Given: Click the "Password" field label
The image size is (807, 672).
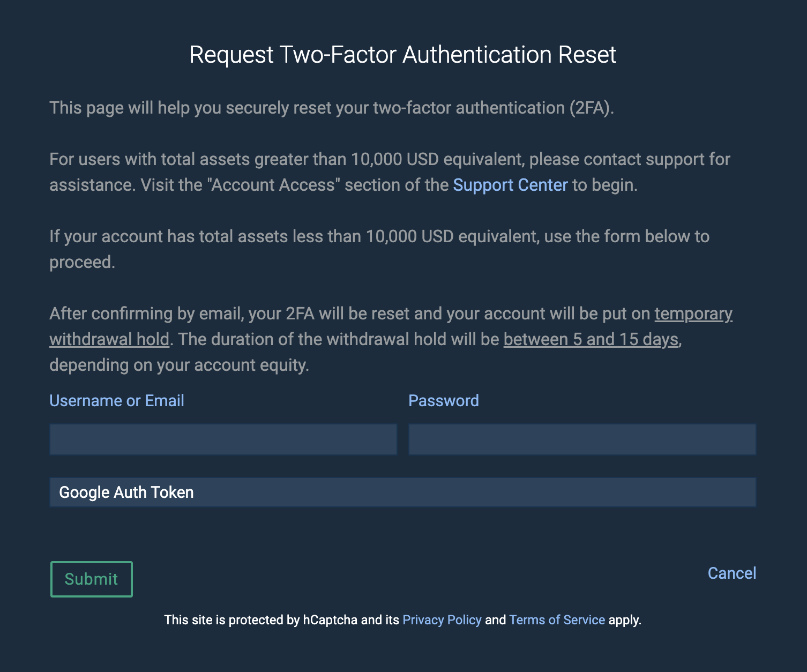Looking at the screenshot, I should [x=444, y=401].
